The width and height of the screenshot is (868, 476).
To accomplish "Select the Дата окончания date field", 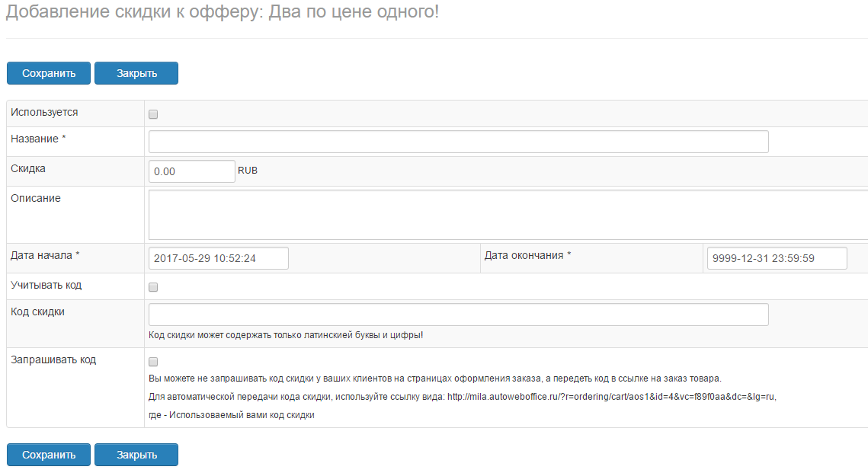I will point(777,258).
